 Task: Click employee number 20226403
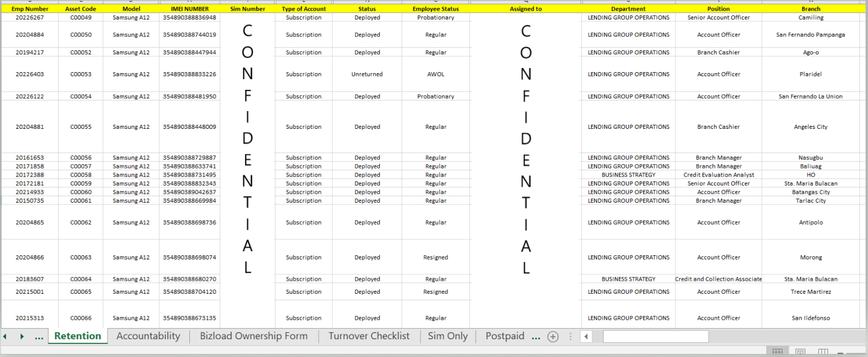[x=30, y=74]
